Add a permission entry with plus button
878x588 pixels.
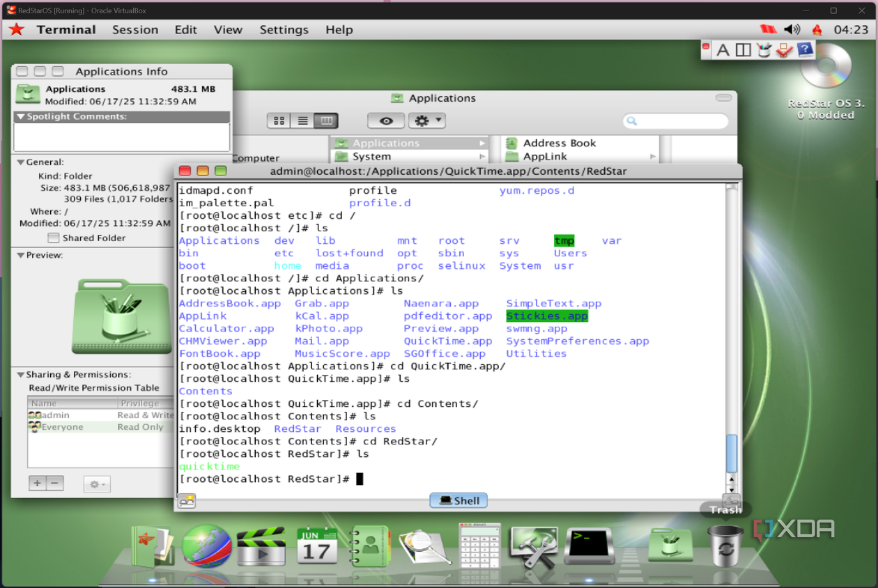[38, 483]
